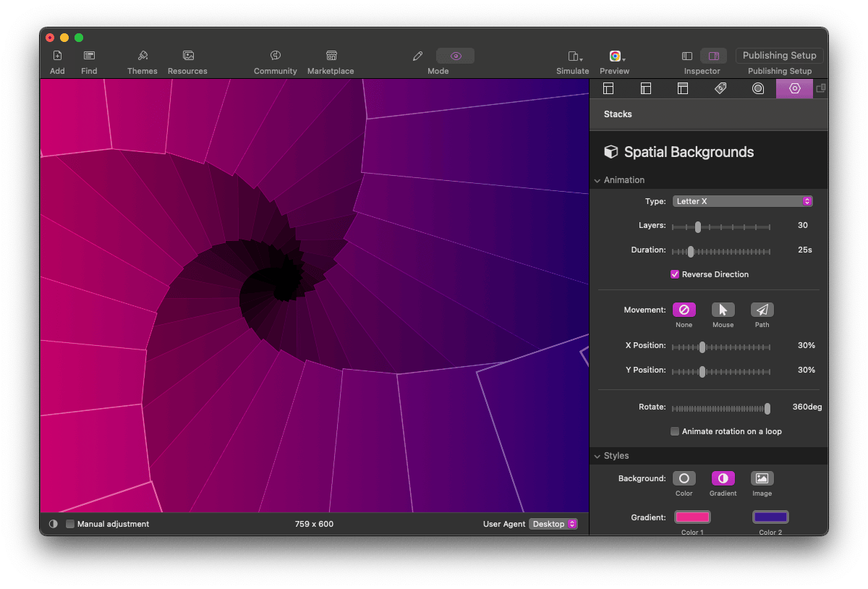Click the Y Position value 30%
Viewport: 868px width, 589px height.
[x=807, y=370]
